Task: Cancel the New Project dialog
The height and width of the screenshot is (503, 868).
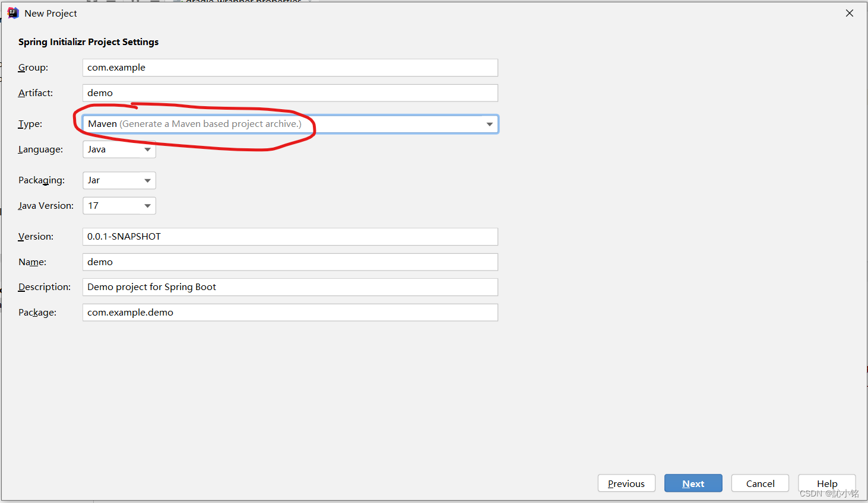Action: (760, 483)
